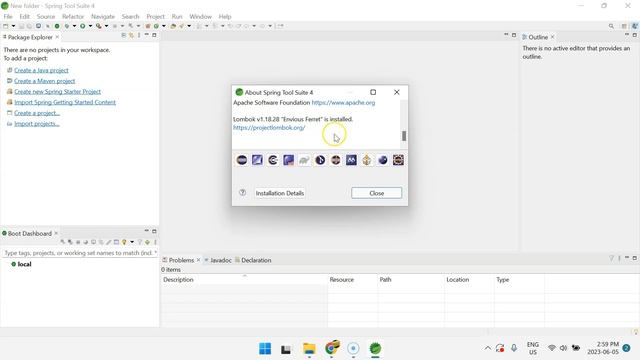Click Boot Dashboard filter funnel icon
Viewport: 640px width, 360px height.
point(140,242)
